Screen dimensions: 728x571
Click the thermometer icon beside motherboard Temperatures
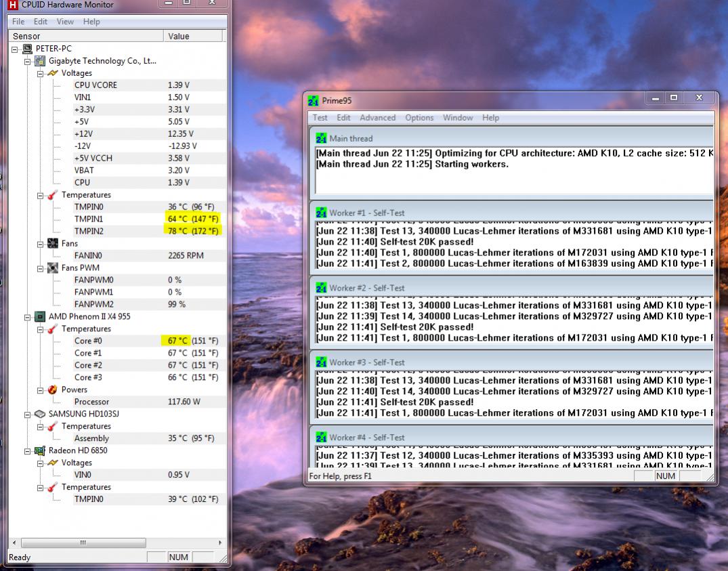pos(53,195)
